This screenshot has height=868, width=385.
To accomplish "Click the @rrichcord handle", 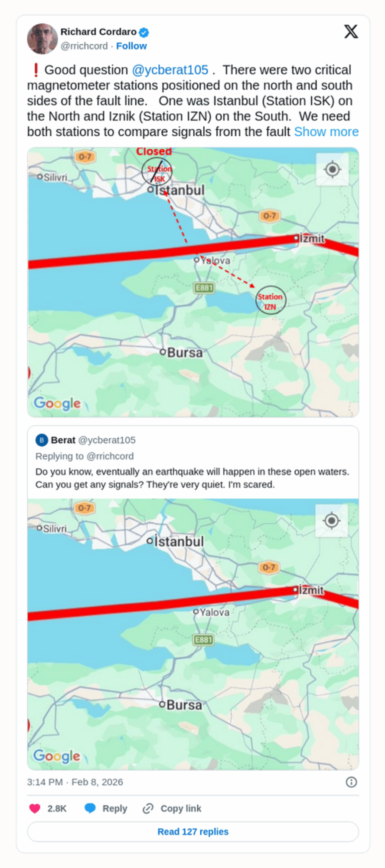I will coord(84,46).
